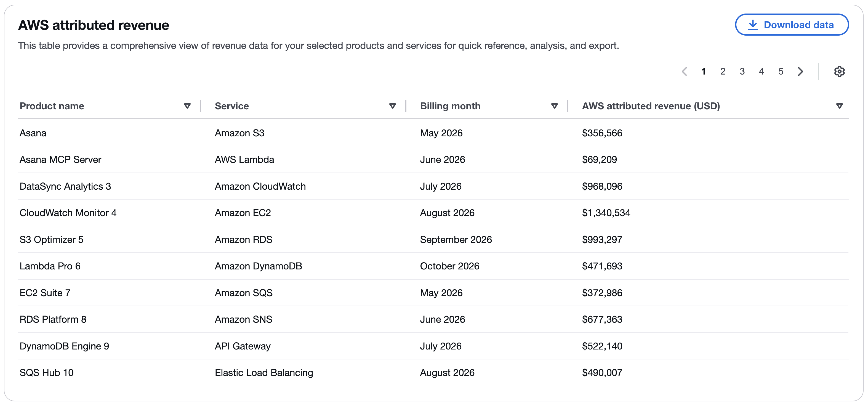Select the EC2 Suite 7 cell
The height and width of the screenshot is (408, 868).
(x=45, y=293)
